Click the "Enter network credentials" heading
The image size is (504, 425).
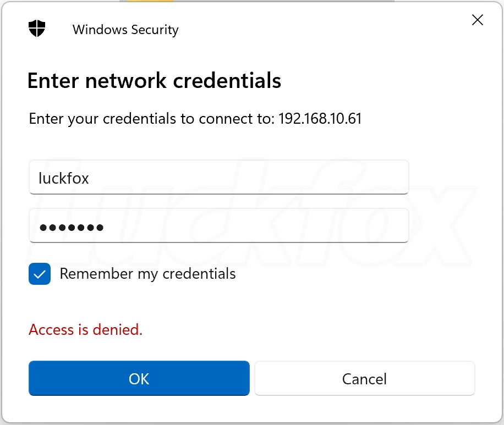click(x=154, y=81)
